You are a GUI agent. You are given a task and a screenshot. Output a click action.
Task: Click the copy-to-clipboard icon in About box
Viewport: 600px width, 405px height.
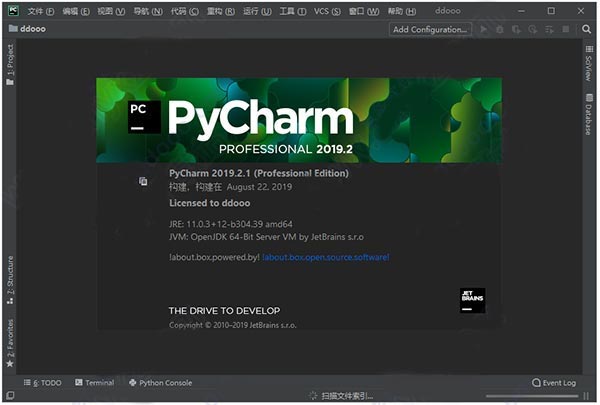(x=143, y=181)
